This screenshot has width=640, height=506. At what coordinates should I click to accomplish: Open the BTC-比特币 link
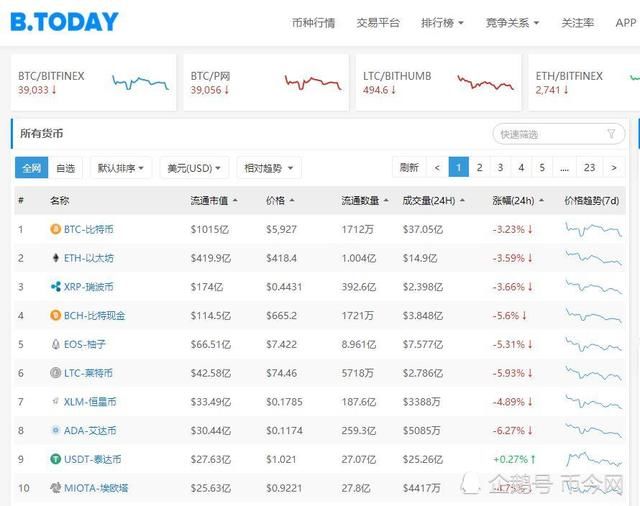pyautogui.click(x=89, y=229)
